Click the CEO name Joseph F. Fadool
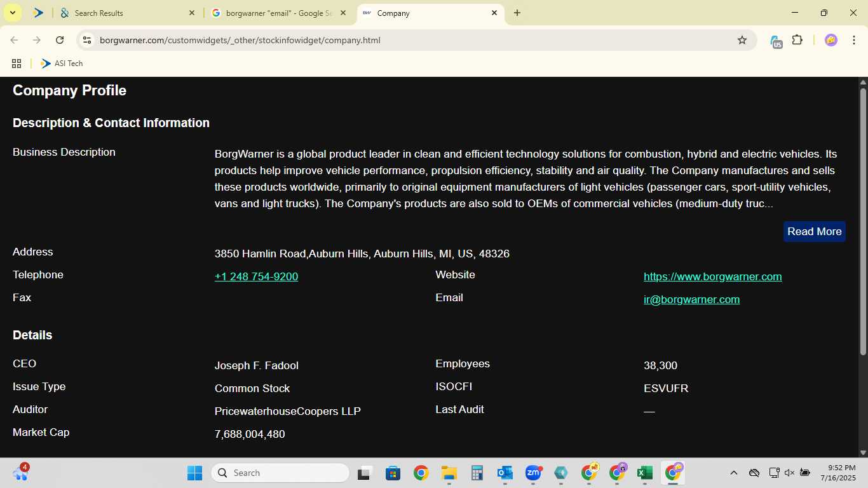Viewport: 868px width, 488px height. click(257, 365)
